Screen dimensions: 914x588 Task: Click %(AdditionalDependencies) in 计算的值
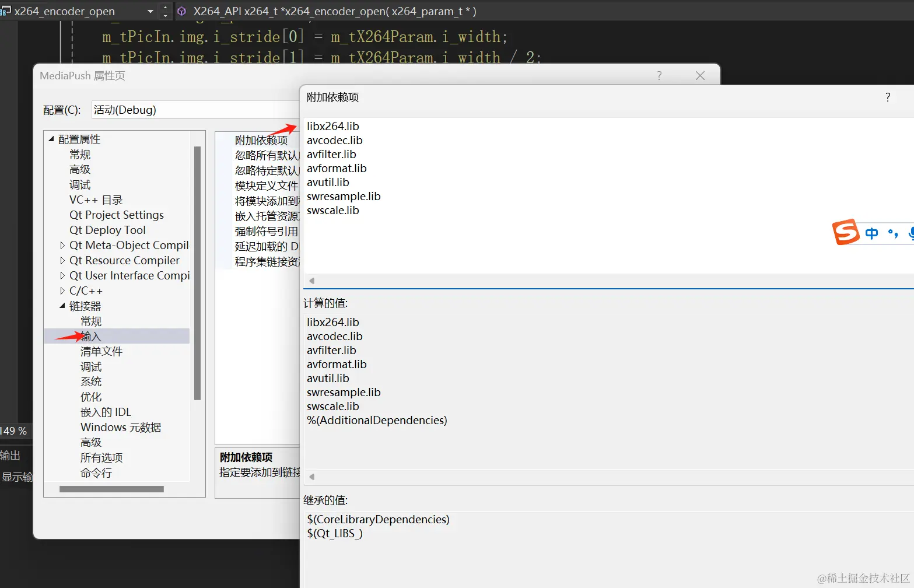coord(377,421)
